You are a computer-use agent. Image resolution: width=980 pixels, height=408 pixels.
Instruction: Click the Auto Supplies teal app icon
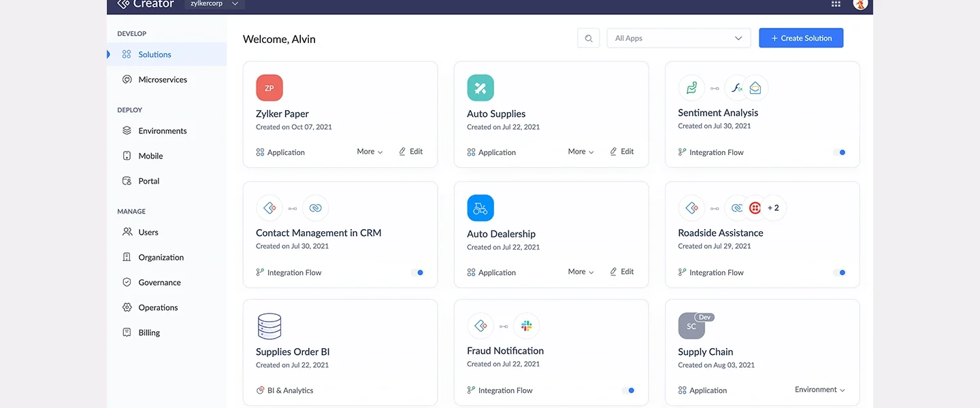coord(480,88)
